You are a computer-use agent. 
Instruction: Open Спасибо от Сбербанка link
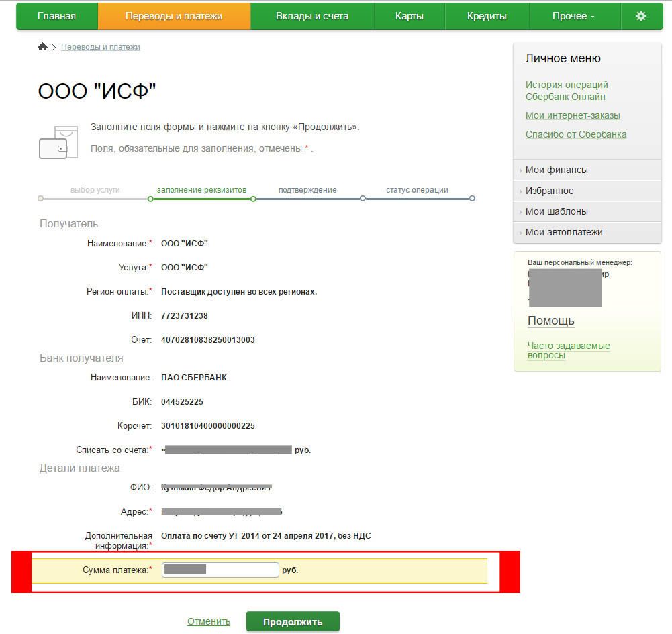pos(576,134)
